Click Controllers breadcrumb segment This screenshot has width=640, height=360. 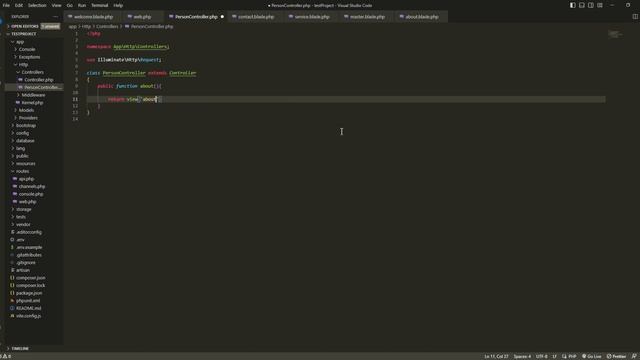[107, 27]
